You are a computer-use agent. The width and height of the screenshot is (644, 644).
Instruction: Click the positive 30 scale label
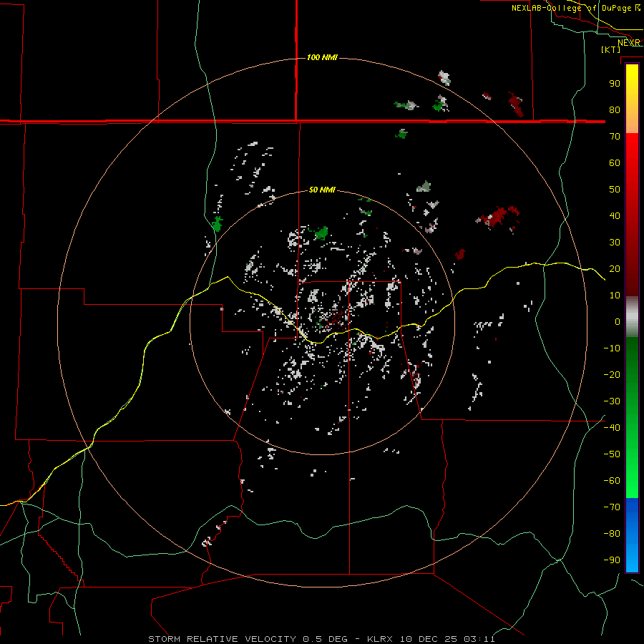pos(615,243)
